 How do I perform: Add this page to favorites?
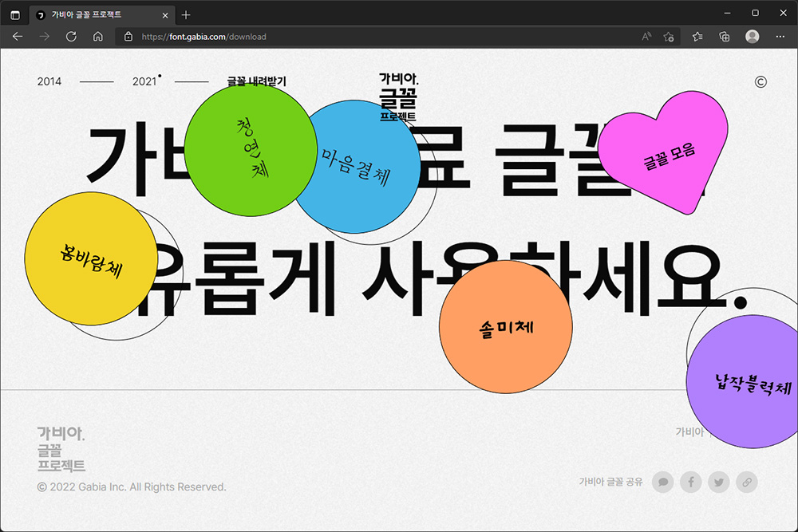[669, 37]
